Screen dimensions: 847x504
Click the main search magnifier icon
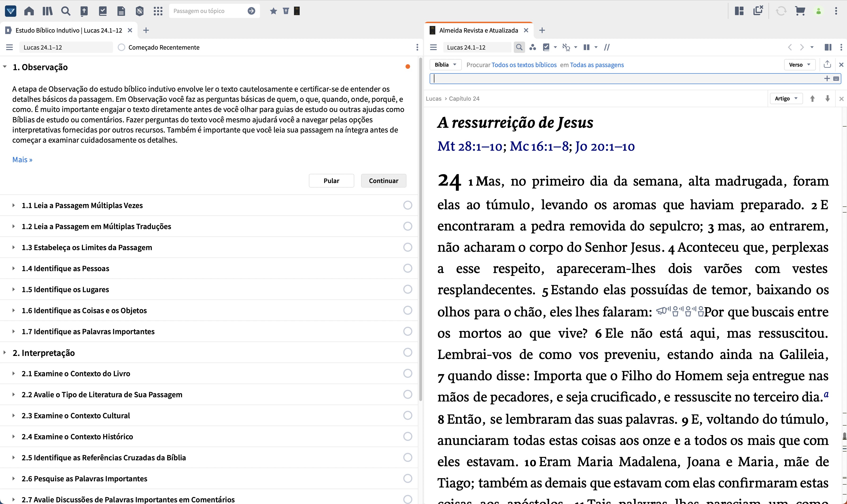tap(65, 11)
